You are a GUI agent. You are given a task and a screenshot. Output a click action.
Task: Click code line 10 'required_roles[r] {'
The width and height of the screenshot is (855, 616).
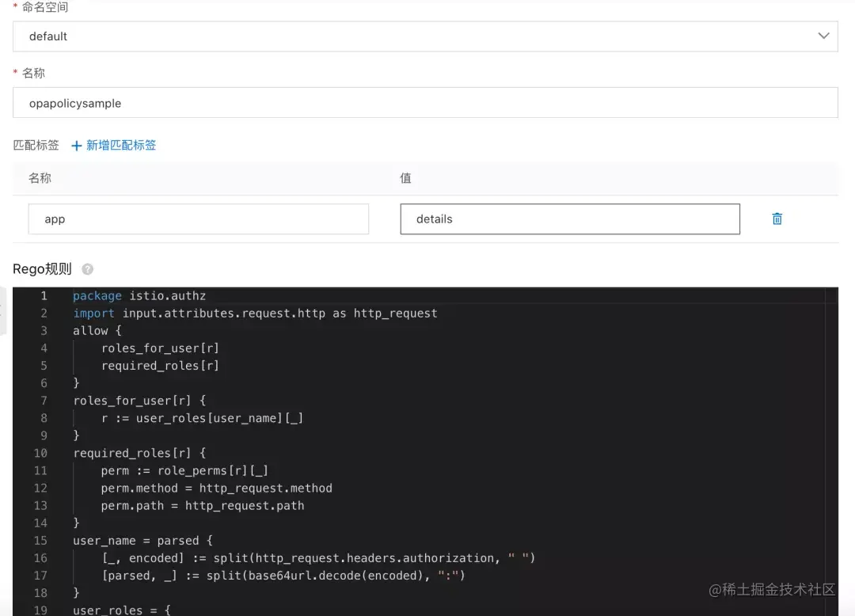(139, 453)
